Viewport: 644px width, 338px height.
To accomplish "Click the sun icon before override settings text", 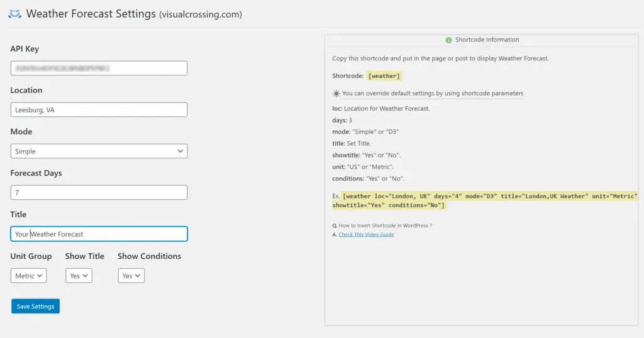I will click(x=336, y=94).
